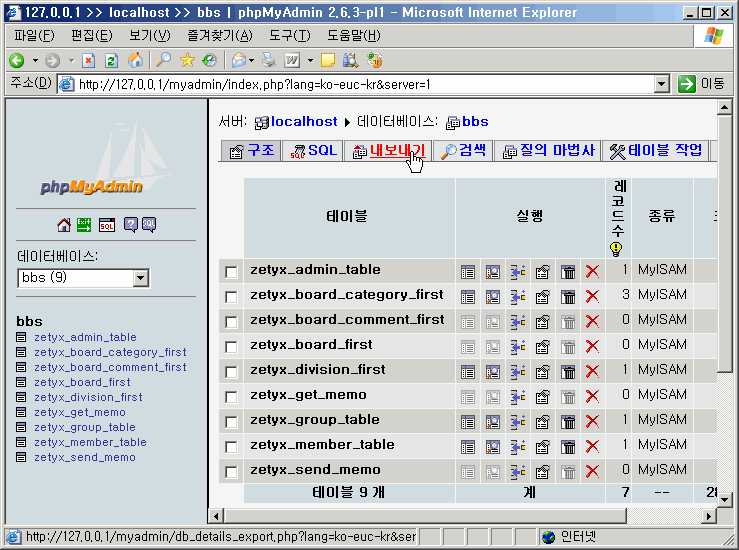Open zetyx_board_first in the sidebar list
The height and width of the screenshot is (550, 739).
(x=82, y=382)
